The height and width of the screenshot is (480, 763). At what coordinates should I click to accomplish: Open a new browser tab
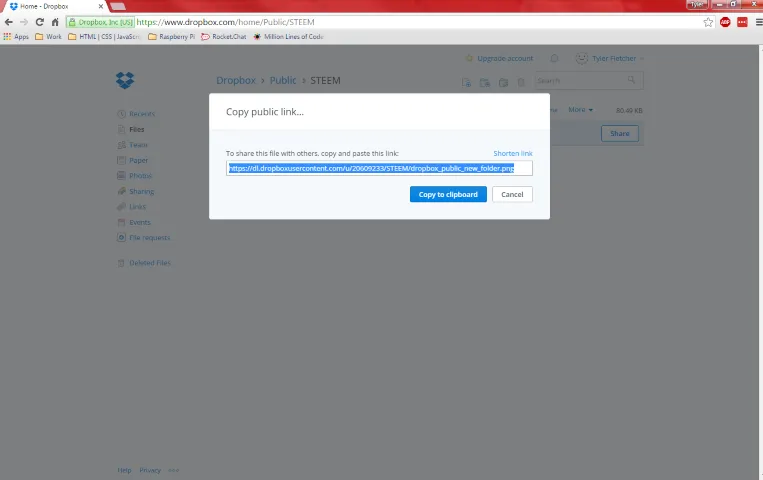point(118,6)
